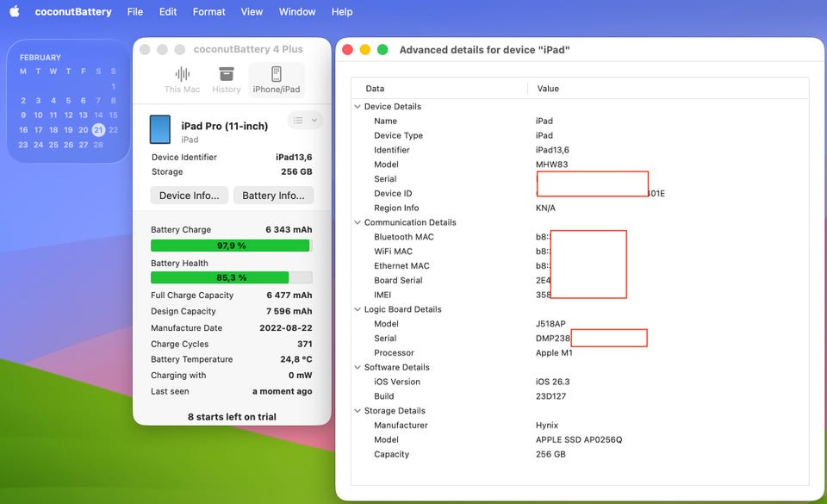Collapse the Communication Details section
The image size is (827, 504).
point(358,222)
